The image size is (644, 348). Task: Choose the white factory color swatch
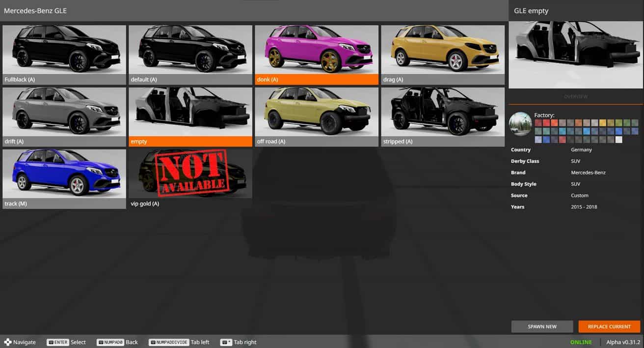click(618, 140)
